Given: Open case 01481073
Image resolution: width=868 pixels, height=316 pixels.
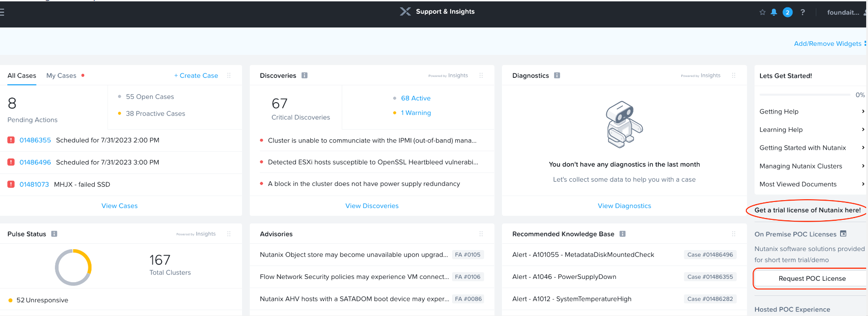Looking at the screenshot, I should pyautogui.click(x=34, y=185).
